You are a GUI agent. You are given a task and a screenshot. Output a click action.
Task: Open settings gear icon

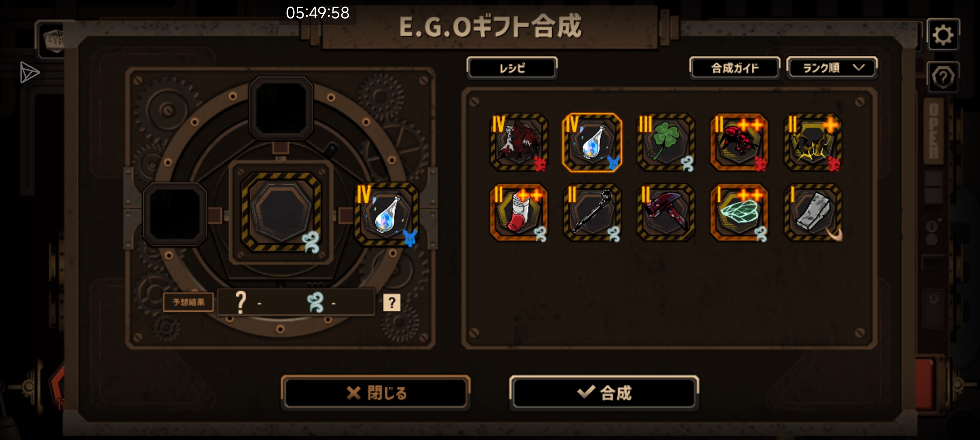click(x=943, y=35)
